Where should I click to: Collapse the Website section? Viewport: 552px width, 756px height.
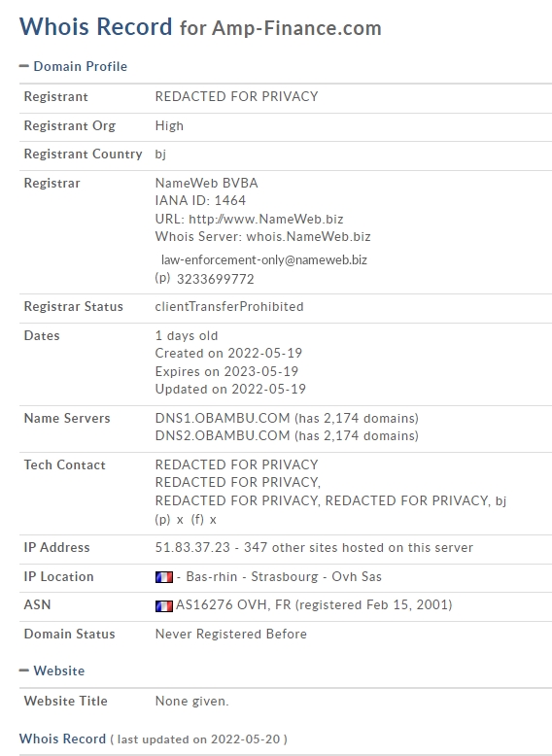pos(52,670)
